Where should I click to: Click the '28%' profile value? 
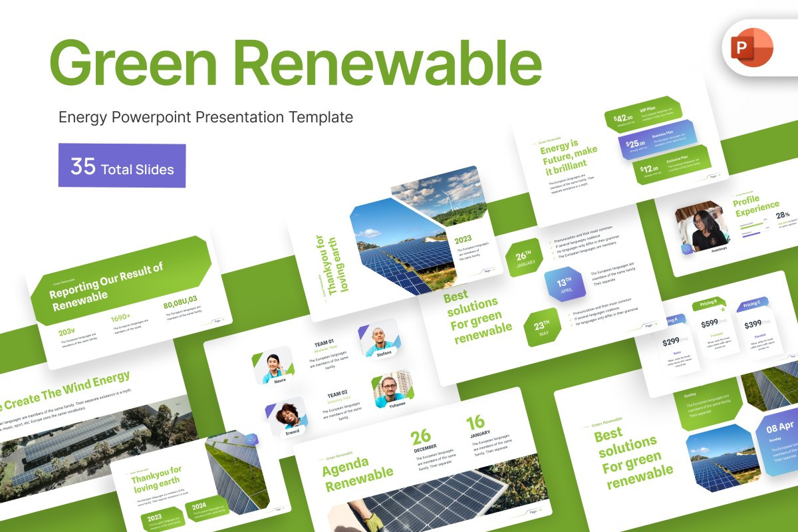[x=783, y=215]
